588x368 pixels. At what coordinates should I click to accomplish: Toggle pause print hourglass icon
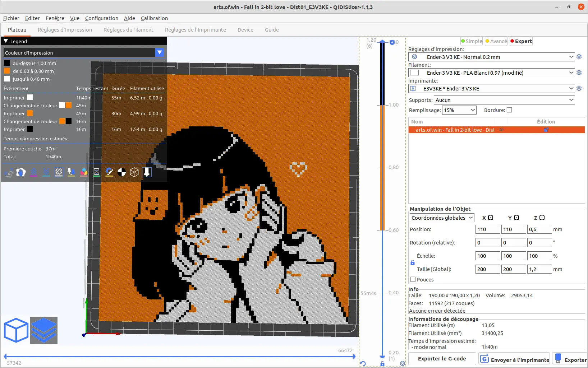pos(97,172)
